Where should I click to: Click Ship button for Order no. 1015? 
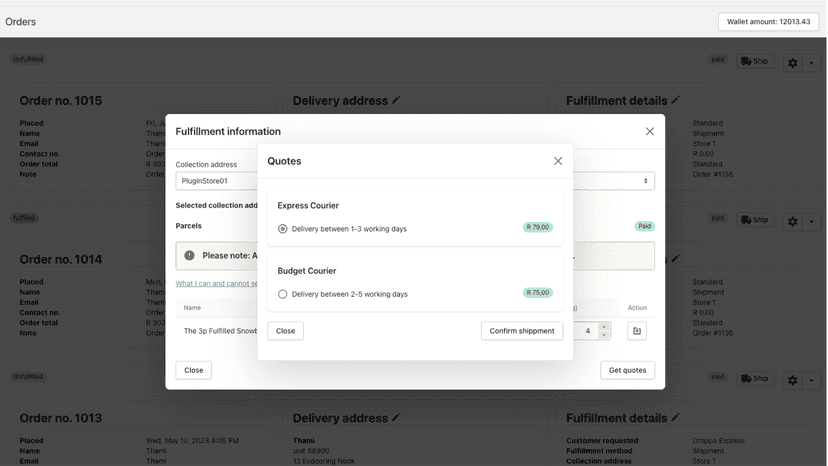tap(755, 61)
